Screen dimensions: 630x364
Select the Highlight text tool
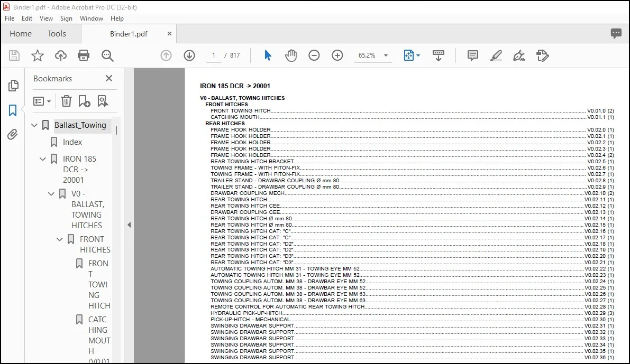coord(496,55)
